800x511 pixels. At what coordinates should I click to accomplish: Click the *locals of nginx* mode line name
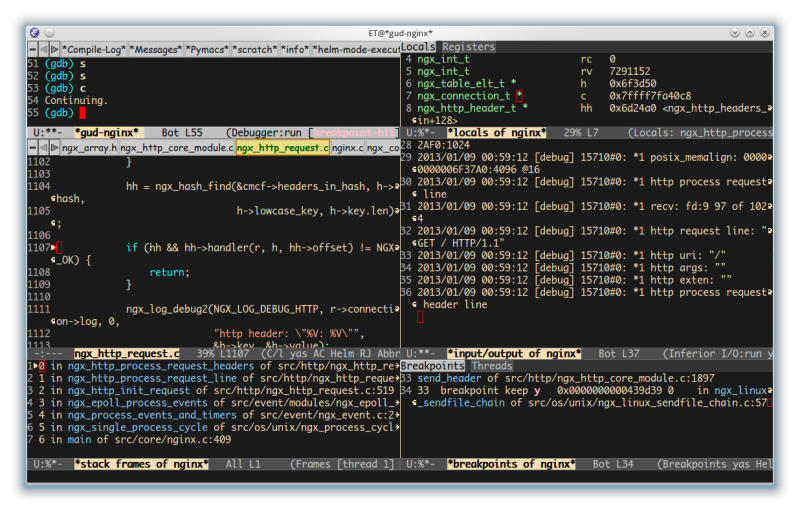pos(497,133)
